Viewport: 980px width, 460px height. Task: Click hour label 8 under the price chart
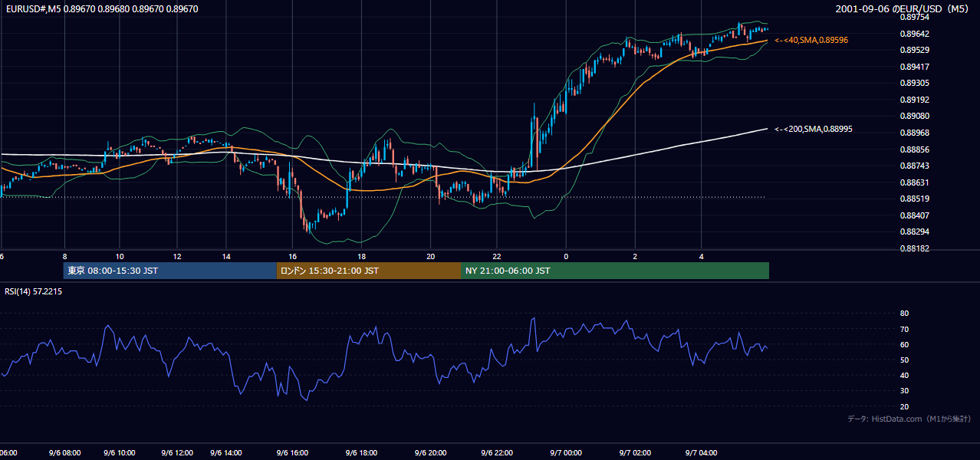coord(64,256)
